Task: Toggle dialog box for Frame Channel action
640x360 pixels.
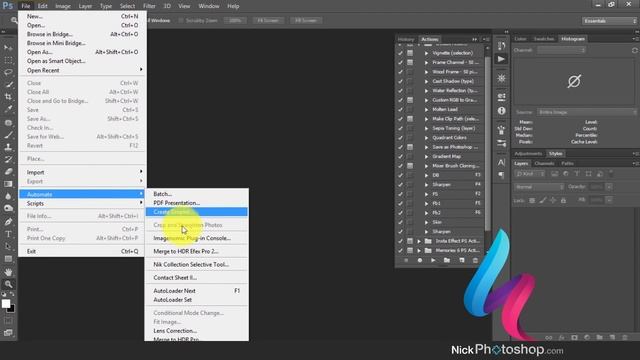Action: click(410, 62)
